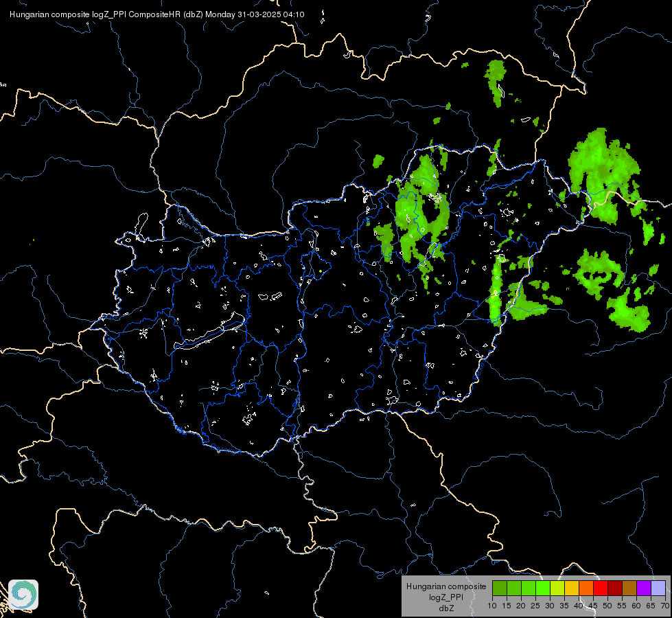
Task: Click the '30' legend scale value
Action: (x=550, y=606)
